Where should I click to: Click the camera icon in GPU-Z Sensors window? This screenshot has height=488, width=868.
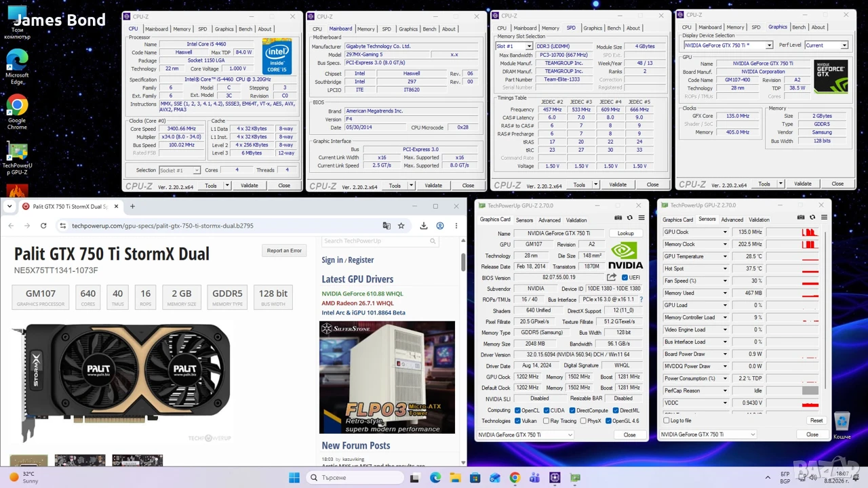point(801,218)
